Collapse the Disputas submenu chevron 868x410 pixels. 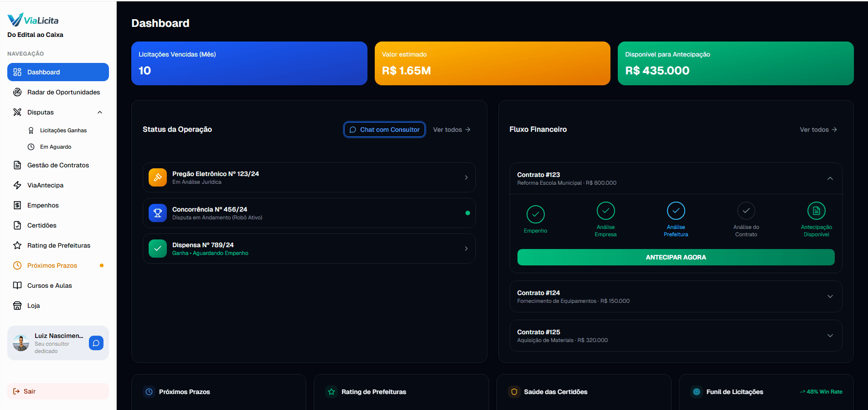(x=100, y=112)
